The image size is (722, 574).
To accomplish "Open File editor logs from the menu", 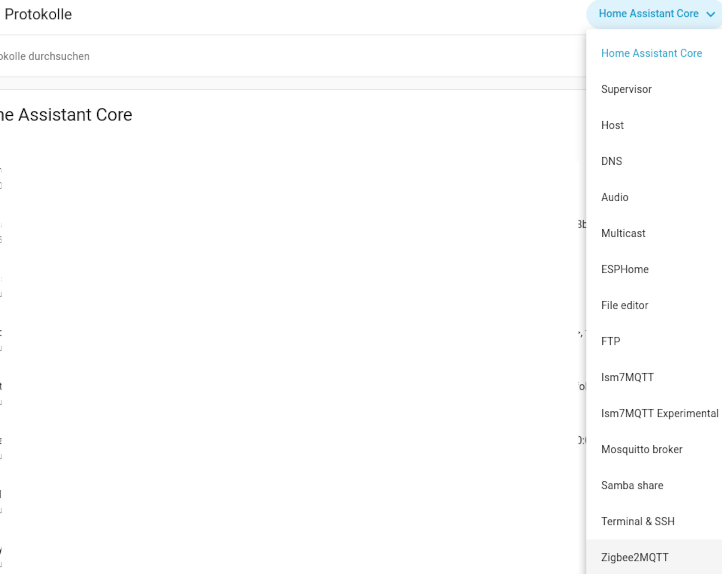I will (624, 305).
